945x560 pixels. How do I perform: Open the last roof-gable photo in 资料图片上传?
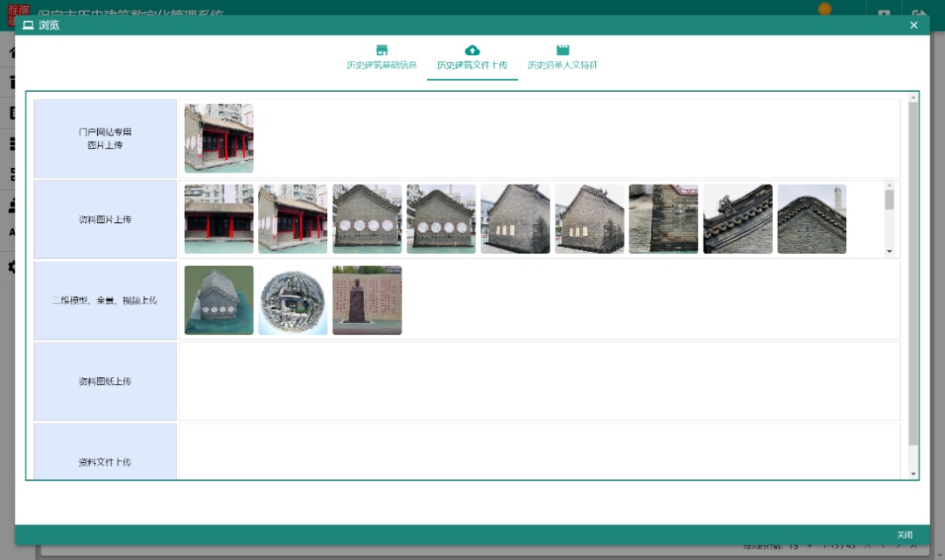pyautogui.click(x=811, y=219)
